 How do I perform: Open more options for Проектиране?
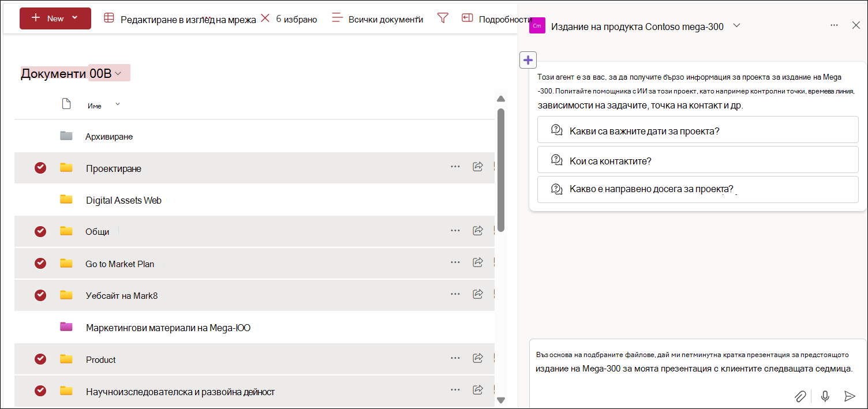[455, 167]
